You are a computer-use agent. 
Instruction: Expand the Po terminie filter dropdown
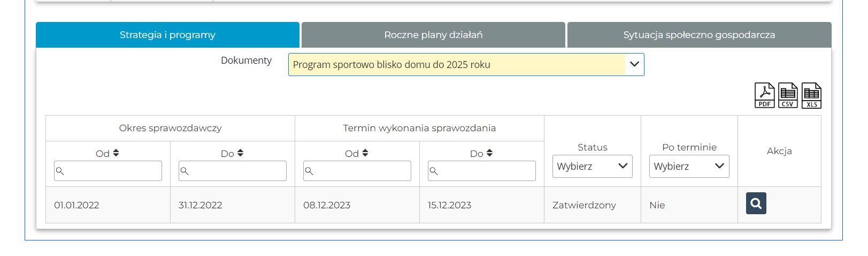point(689,167)
